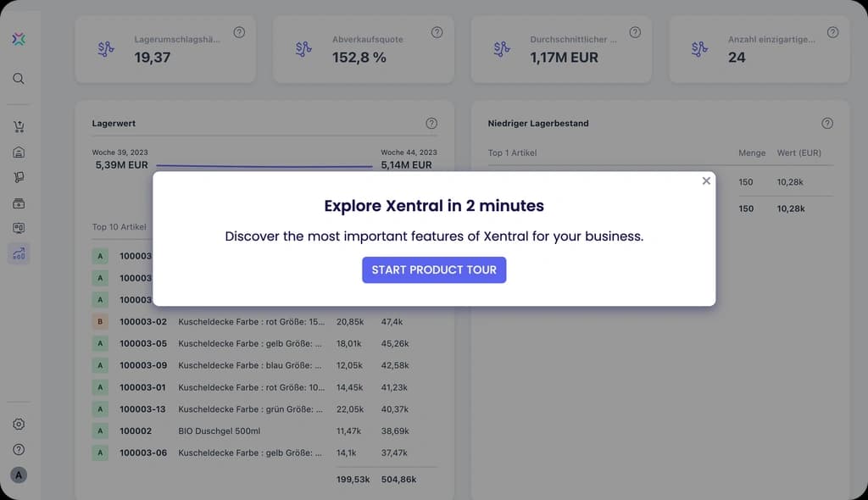Click the 22,05k value
The image size is (868, 500).
(x=350, y=409)
